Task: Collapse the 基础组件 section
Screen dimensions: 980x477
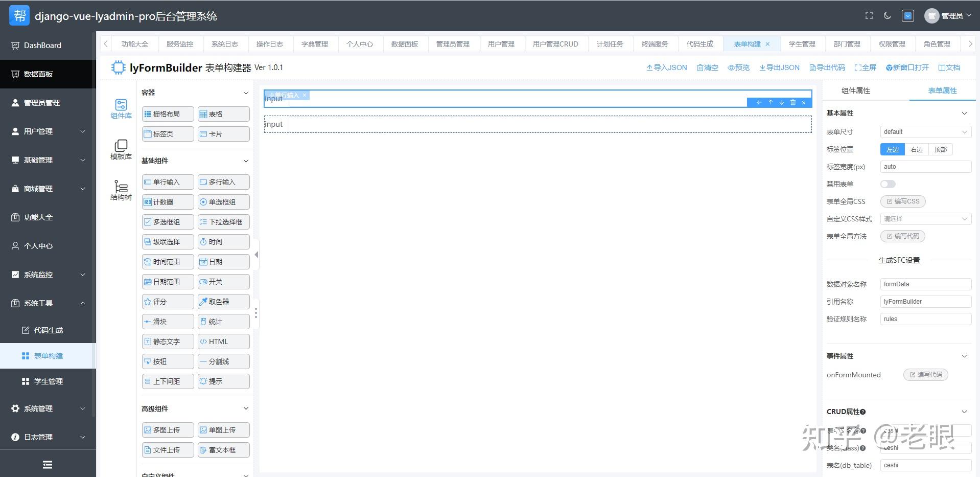Action: [246, 160]
